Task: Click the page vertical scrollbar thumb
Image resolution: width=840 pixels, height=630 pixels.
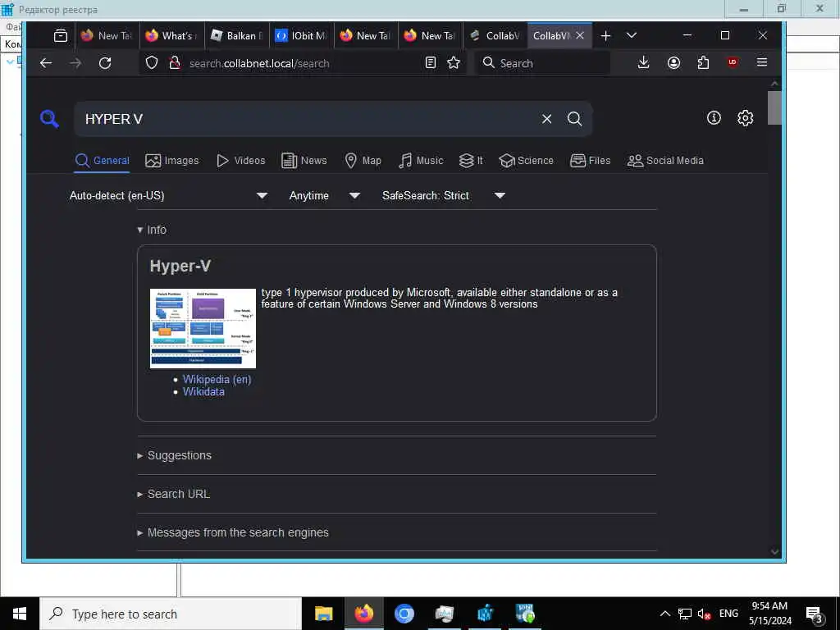Action: pyautogui.click(x=774, y=107)
